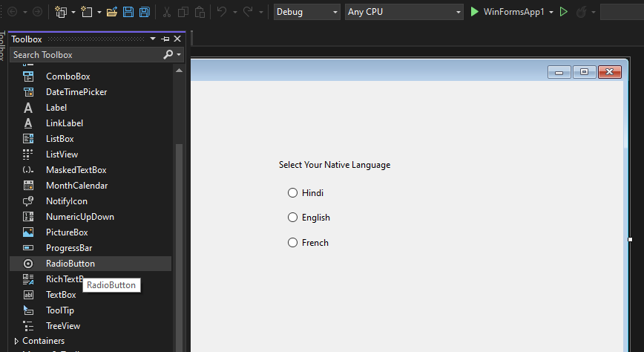644x352 pixels.
Task: Choose the DateTimePicker toolbox item
Action: [76, 92]
